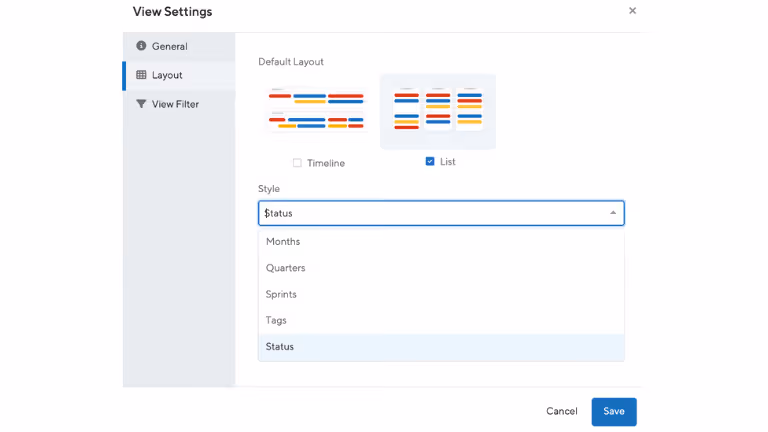Select the List layout thumbnail

(438, 110)
